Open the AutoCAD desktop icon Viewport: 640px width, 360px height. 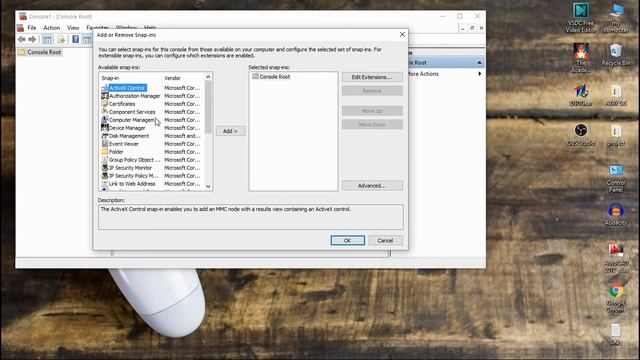[x=616, y=258]
